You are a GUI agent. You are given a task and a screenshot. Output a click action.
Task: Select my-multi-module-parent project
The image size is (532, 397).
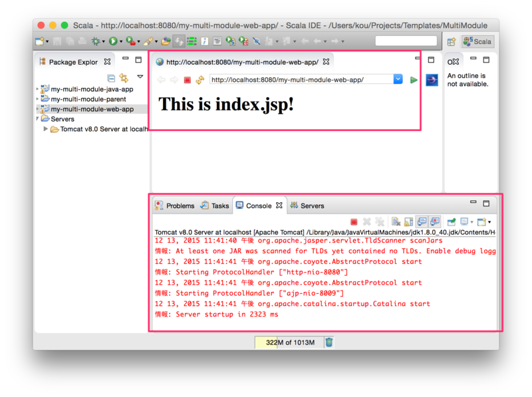[x=88, y=99]
